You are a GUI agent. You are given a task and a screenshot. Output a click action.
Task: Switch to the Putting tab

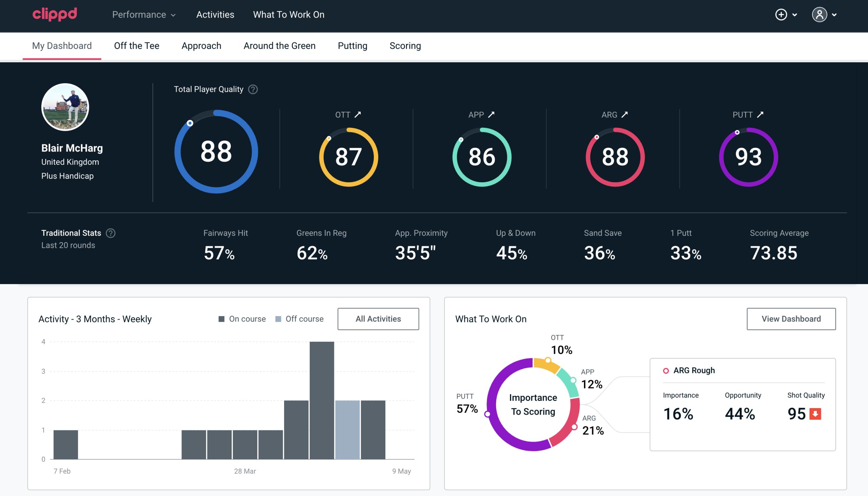[x=352, y=45]
